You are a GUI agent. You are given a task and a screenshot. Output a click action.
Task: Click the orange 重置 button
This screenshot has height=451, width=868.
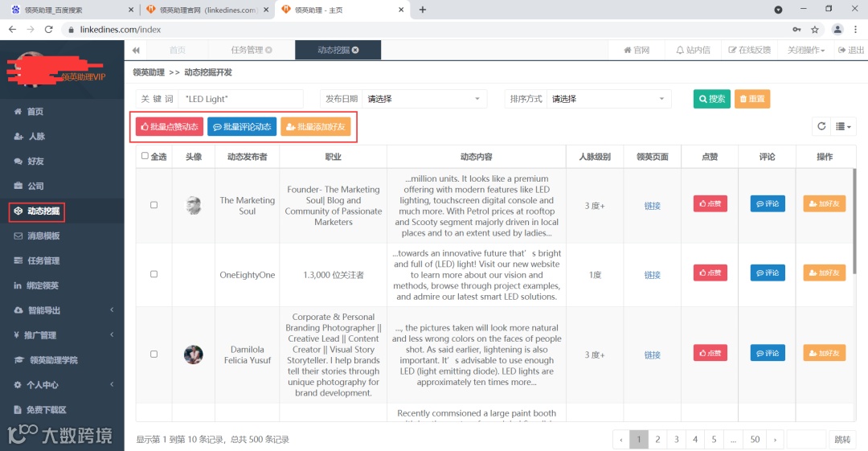[752, 99]
